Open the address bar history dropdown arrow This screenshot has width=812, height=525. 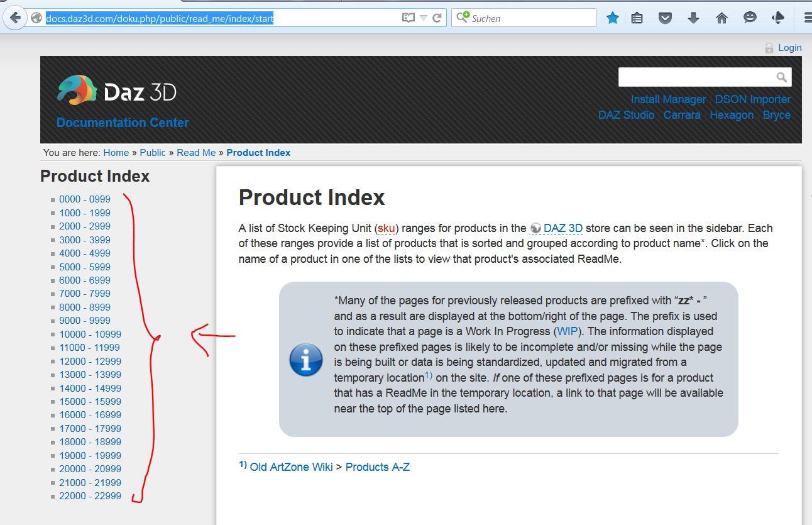tap(424, 18)
